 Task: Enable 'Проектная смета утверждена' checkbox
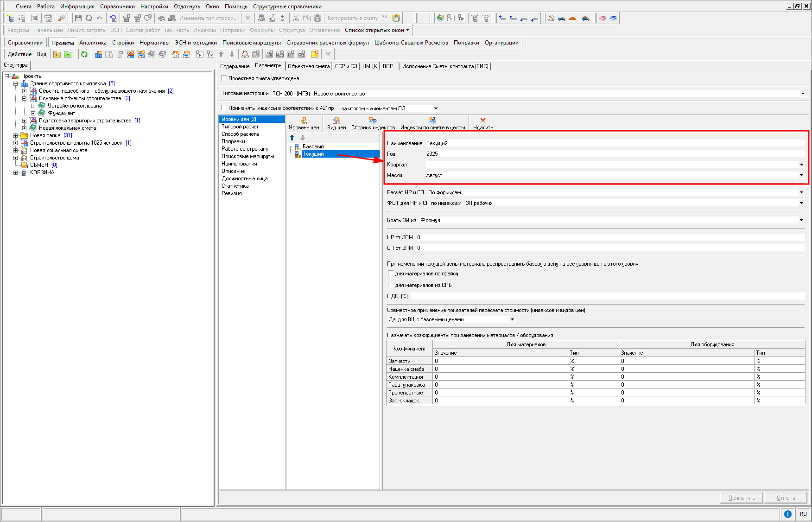coord(224,78)
